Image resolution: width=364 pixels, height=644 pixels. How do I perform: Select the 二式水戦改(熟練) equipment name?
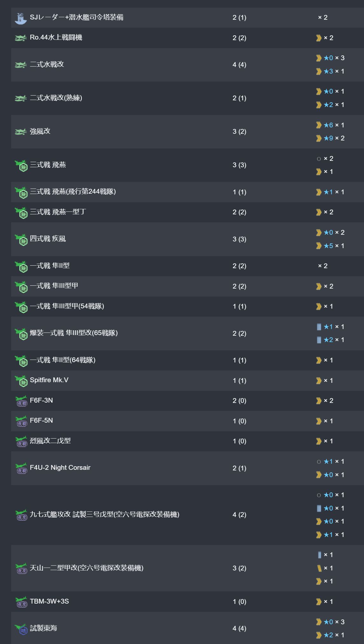click(x=56, y=98)
